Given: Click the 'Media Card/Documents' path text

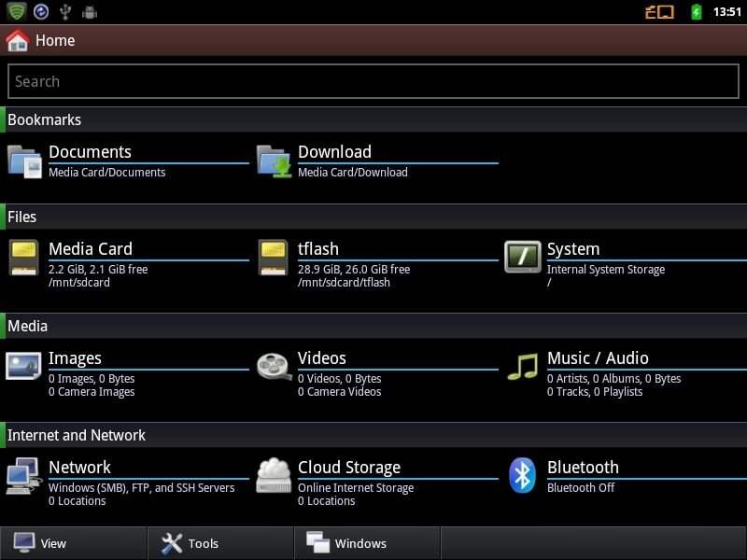Looking at the screenshot, I should click(x=107, y=173).
